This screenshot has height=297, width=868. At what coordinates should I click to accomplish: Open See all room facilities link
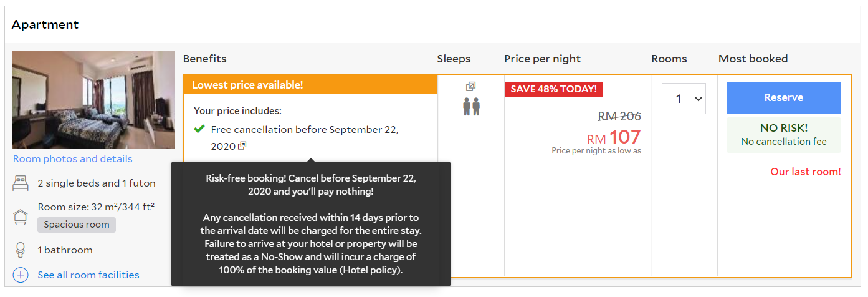pyautogui.click(x=88, y=275)
